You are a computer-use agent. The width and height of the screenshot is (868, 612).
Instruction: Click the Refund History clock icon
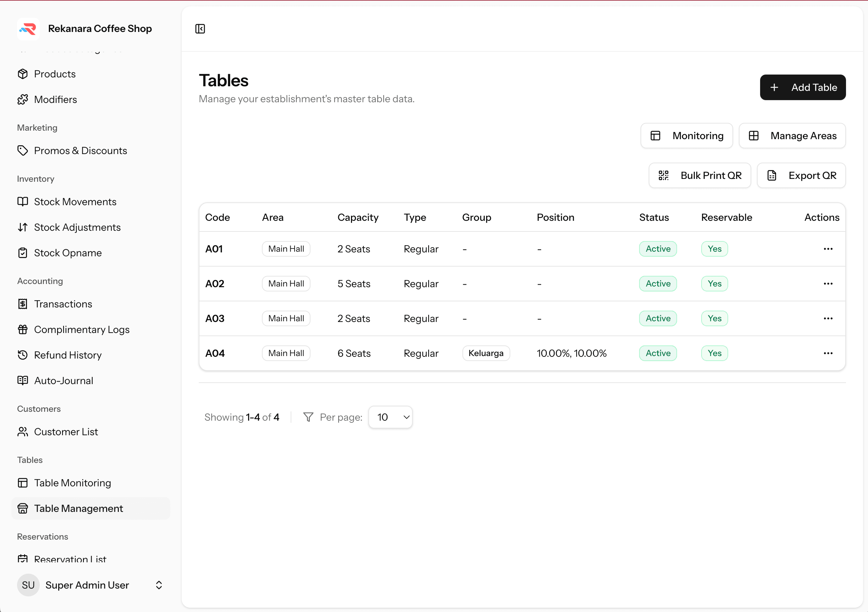coord(23,355)
